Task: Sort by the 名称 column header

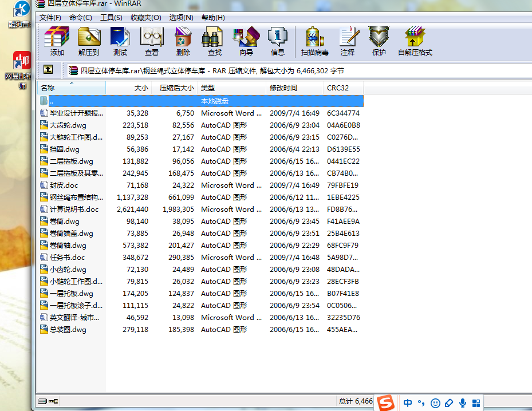Action: click(72, 88)
